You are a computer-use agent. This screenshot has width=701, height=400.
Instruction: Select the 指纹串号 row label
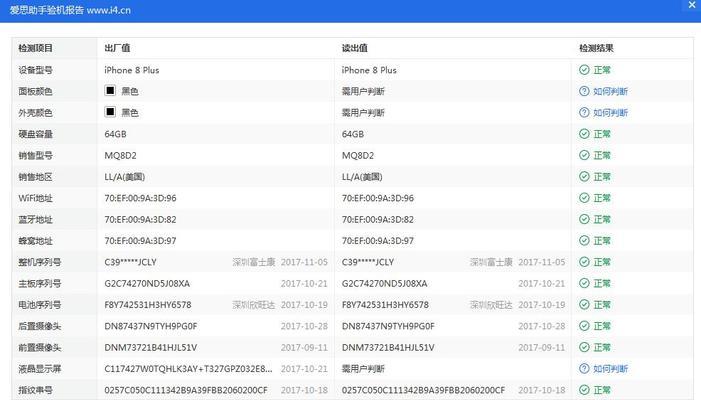[35, 390]
